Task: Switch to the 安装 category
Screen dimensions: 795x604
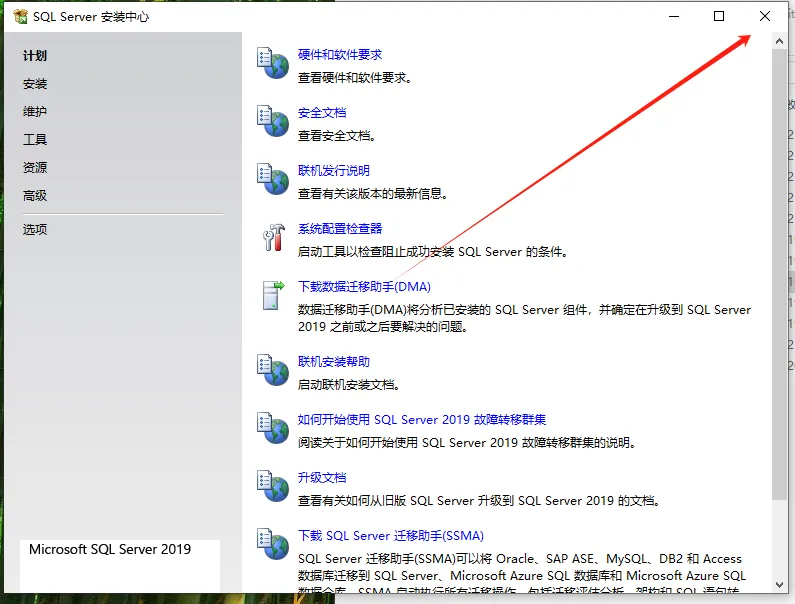Action: click(35, 84)
